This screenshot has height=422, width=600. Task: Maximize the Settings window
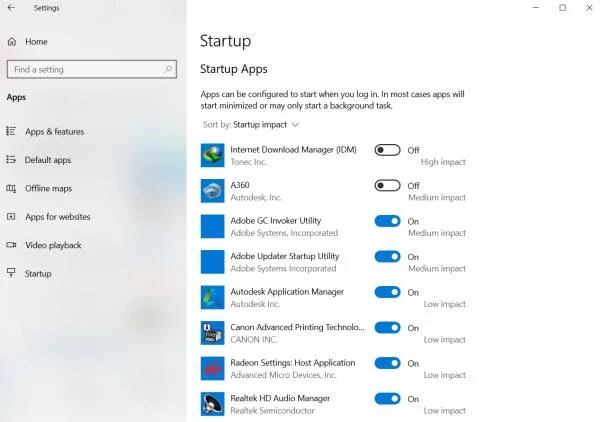coord(562,8)
